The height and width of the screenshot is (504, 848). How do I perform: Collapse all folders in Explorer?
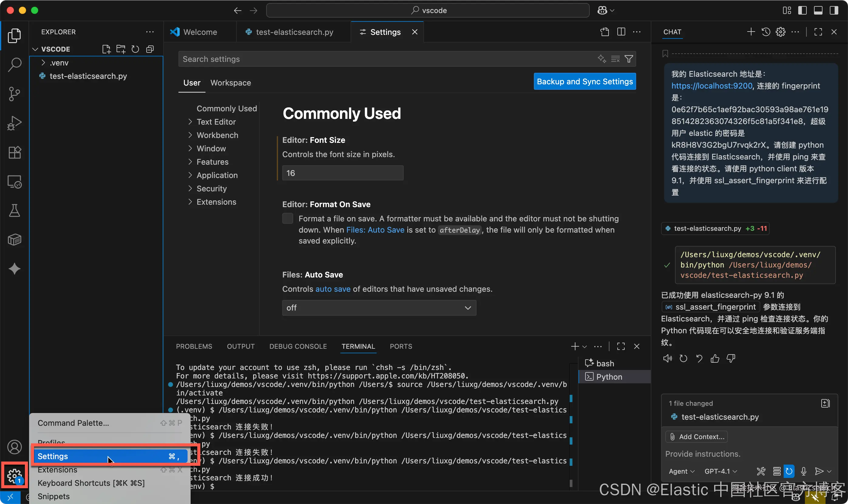point(150,49)
